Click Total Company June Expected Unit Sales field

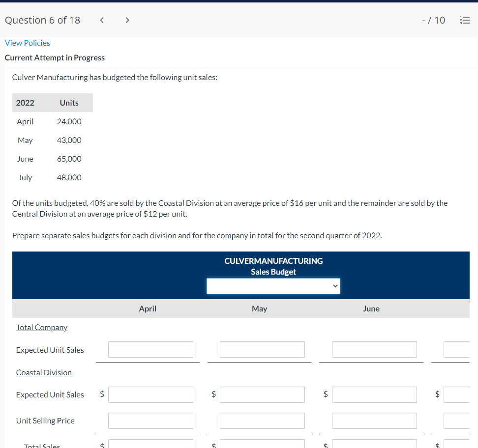tap(374, 349)
